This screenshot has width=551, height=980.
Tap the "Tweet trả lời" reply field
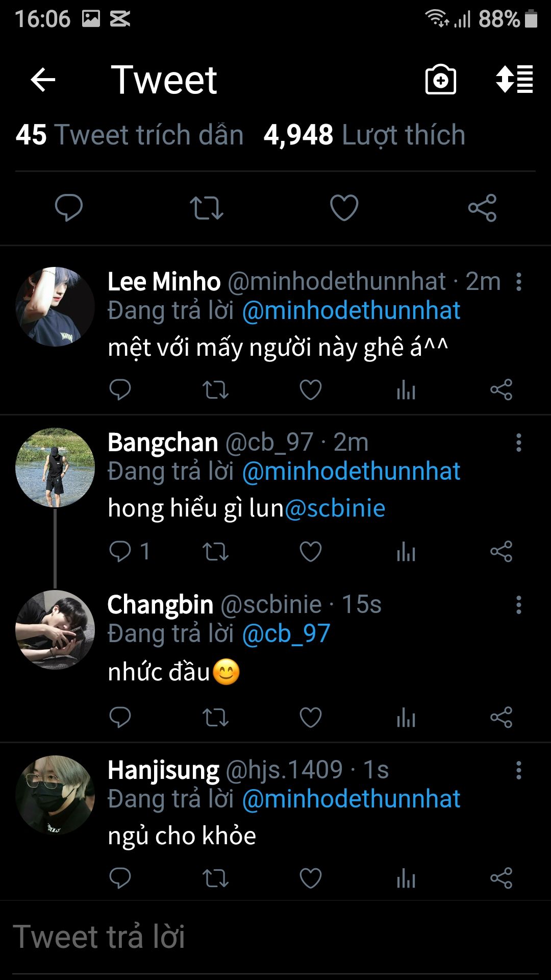(x=275, y=937)
